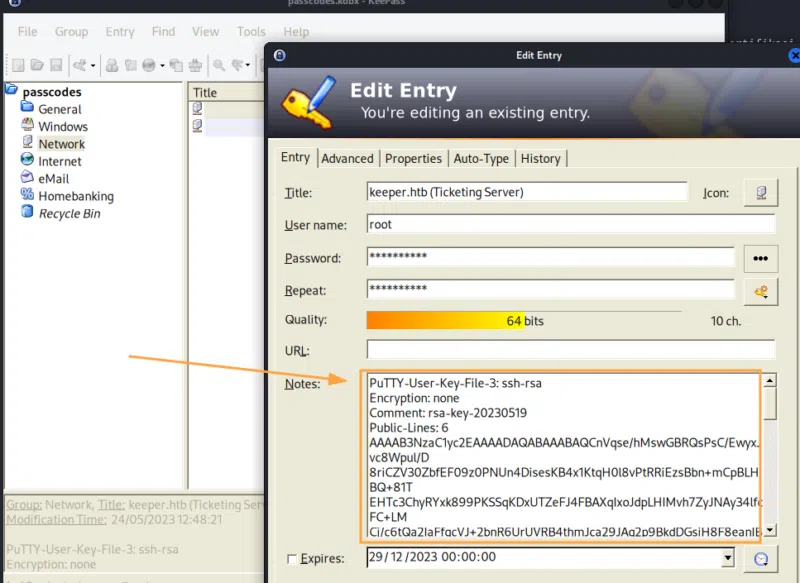The width and height of the screenshot is (800, 583).
Task: Click the Perform Auto-Type toolbar icon
Action: 195,65
